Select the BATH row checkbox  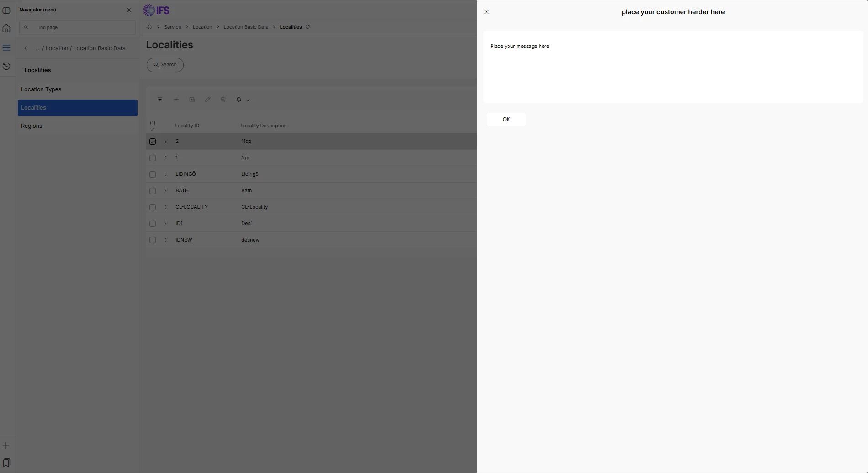(153, 191)
